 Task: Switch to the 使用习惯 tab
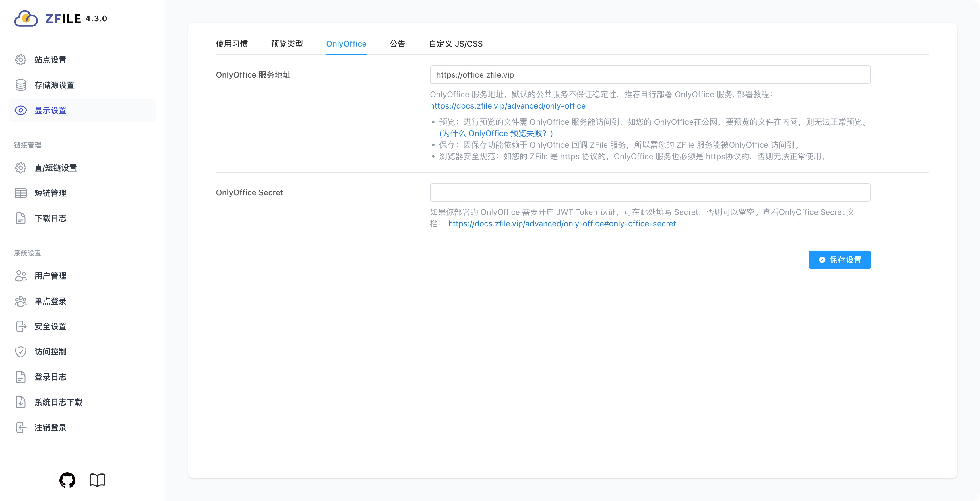[x=232, y=44]
